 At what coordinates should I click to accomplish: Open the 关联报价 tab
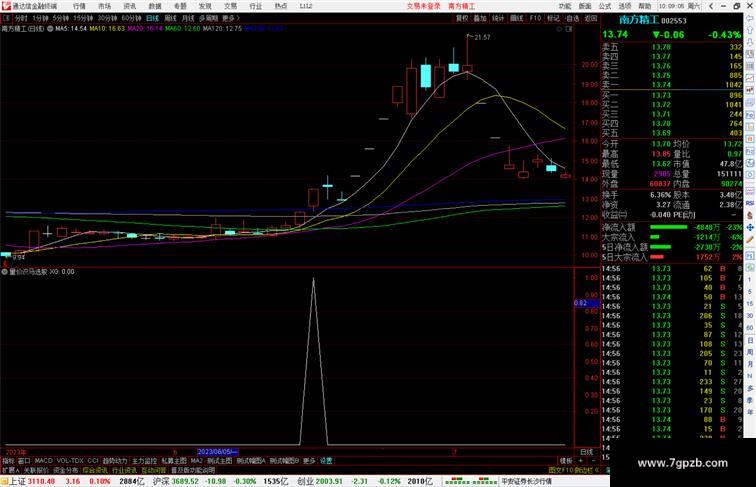[36, 470]
